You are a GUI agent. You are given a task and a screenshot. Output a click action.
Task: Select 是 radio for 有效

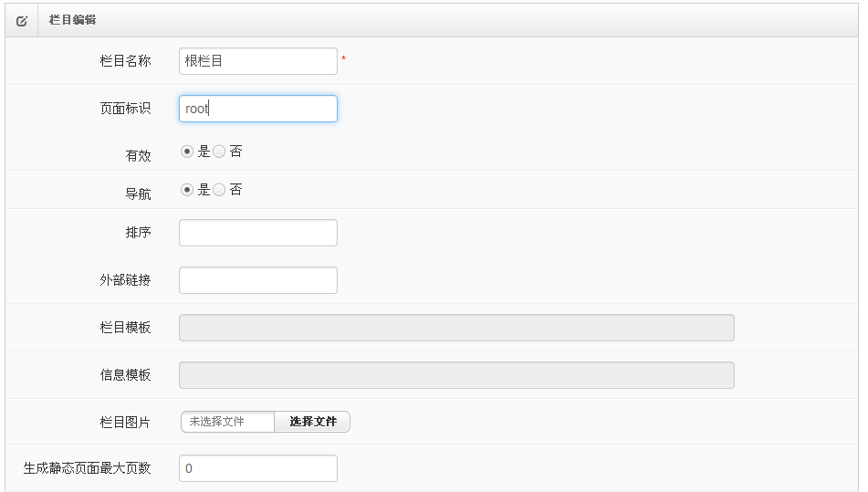point(187,152)
